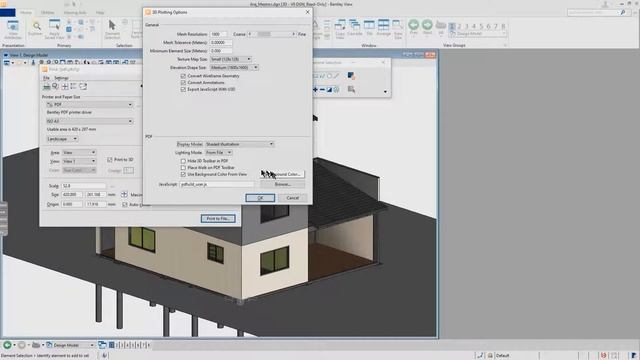Toggle the Auto-center checkbox in Print dialog

(124, 204)
